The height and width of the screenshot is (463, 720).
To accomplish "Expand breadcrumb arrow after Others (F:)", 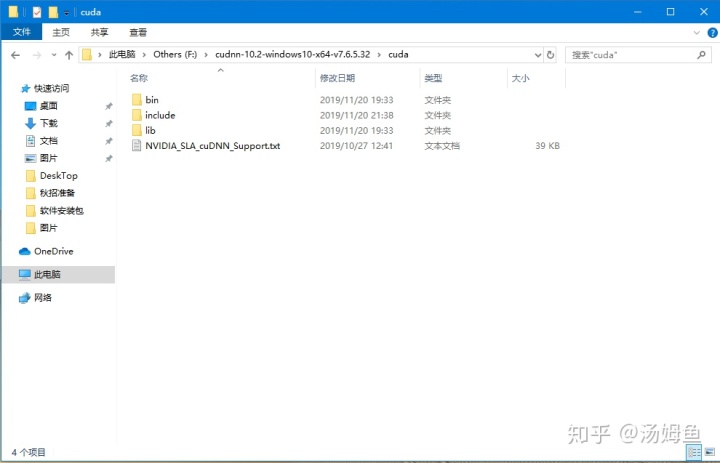I will pyautogui.click(x=205, y=55).
